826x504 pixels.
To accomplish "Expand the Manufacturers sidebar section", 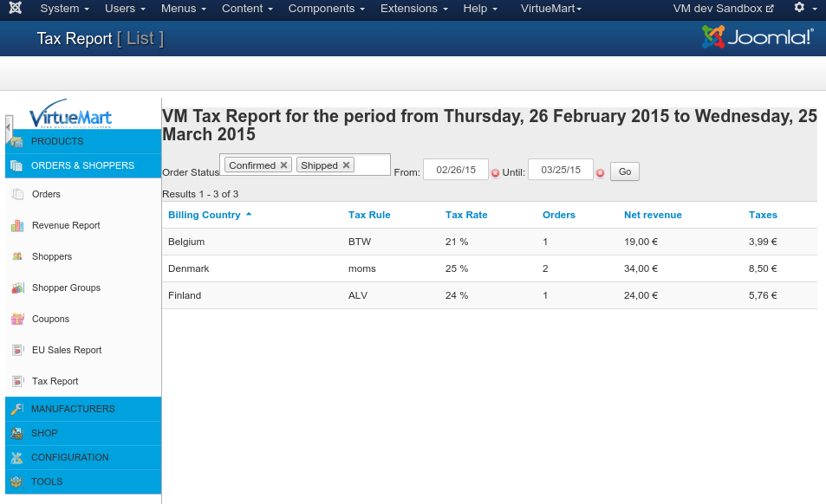I will (73, 409).
